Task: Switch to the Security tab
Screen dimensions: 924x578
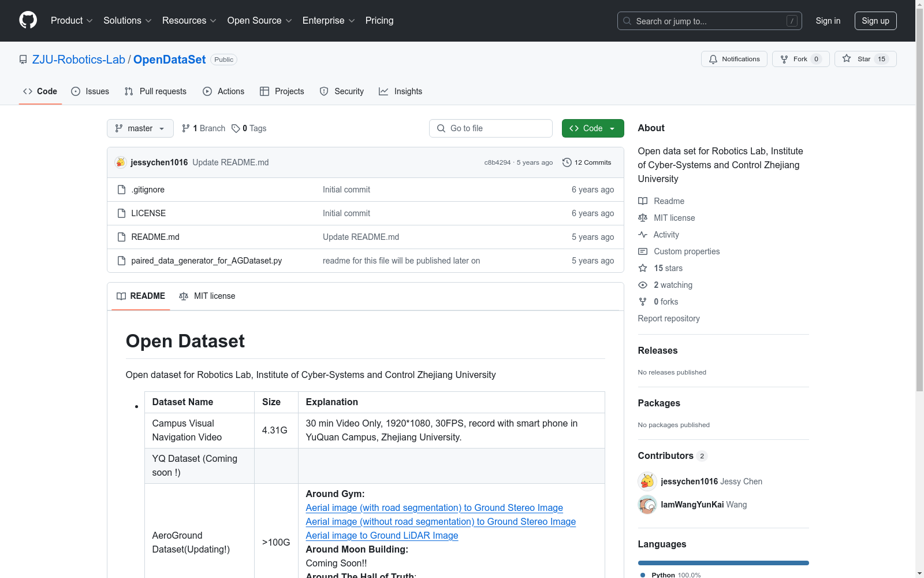Action: pyautogui.click(x=342, y=91)
